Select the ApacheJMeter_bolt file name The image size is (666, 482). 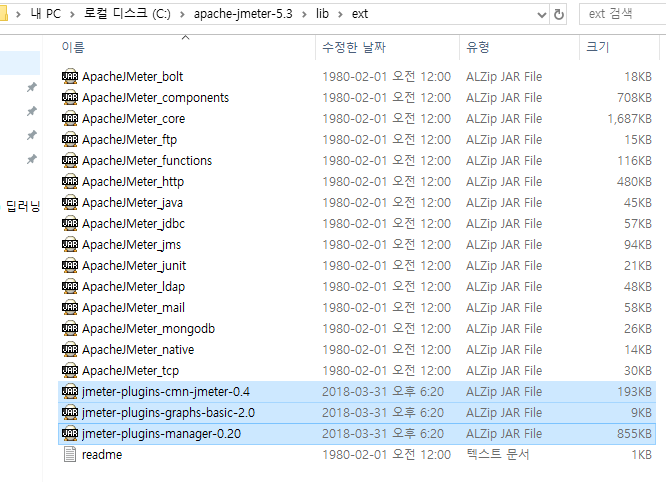click(x=133, y=76)
